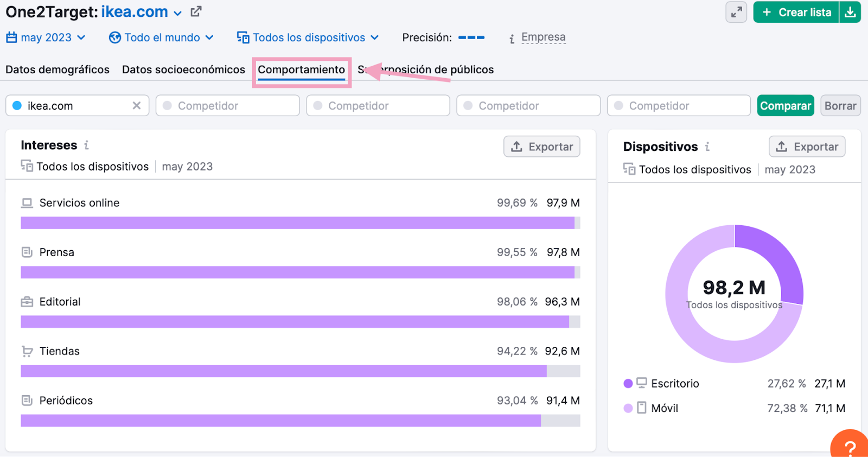The width and height of the screenshot is (868, 457).
Task: Click the ikea.com title link
Action: coord(135,12)
